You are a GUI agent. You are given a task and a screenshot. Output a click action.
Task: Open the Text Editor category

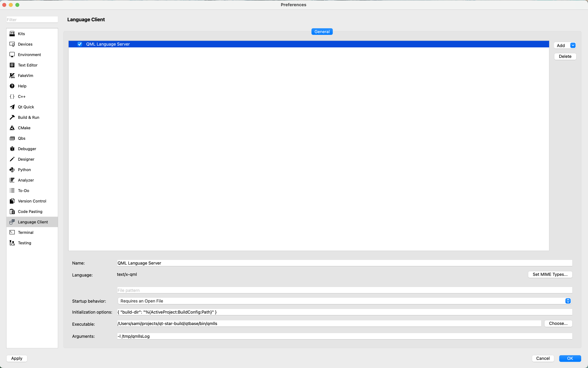pyautogui.click(x=27, y=65)
